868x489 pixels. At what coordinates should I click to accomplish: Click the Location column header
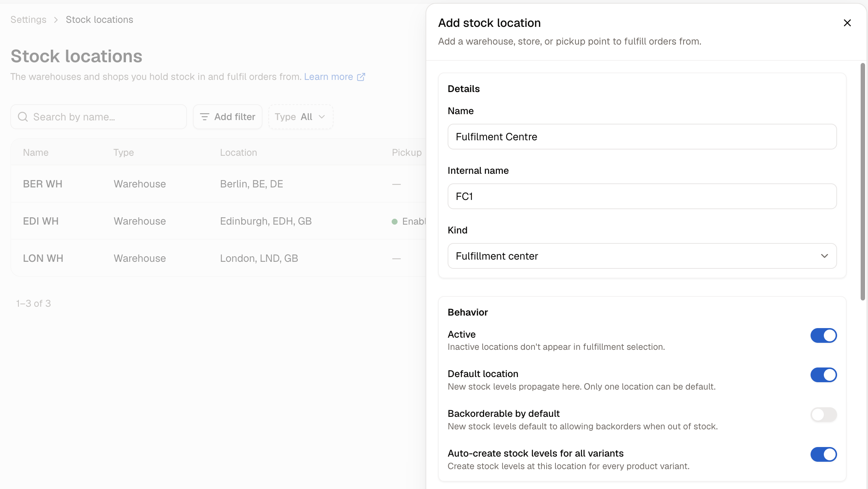(x=239, y=152)
